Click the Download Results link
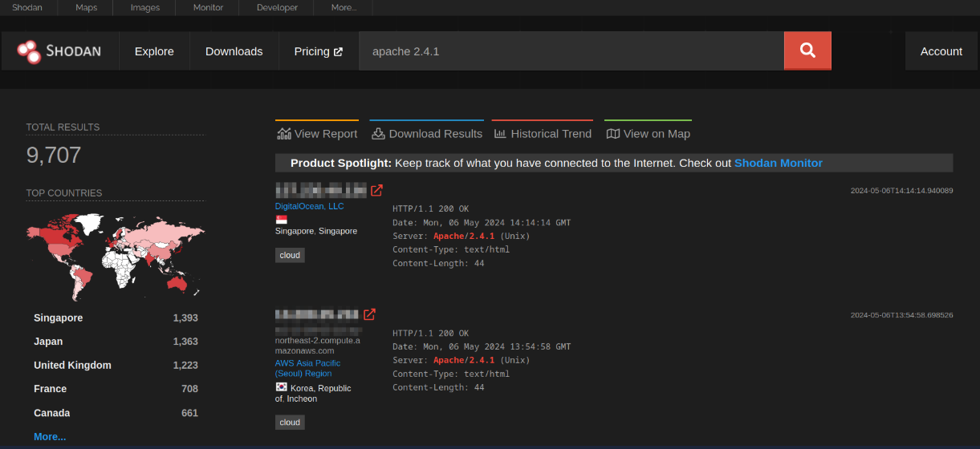The width and height of the screenshot is (980, 449). pyautogui.click(x=426, y=134)
